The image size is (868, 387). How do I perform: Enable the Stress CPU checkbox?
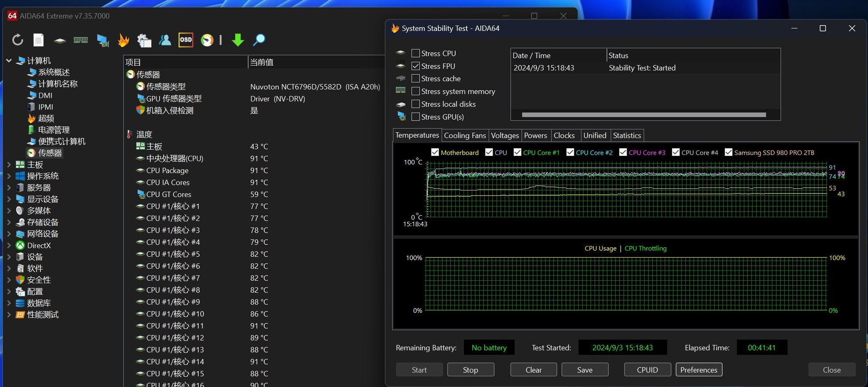tap(415, 53)
